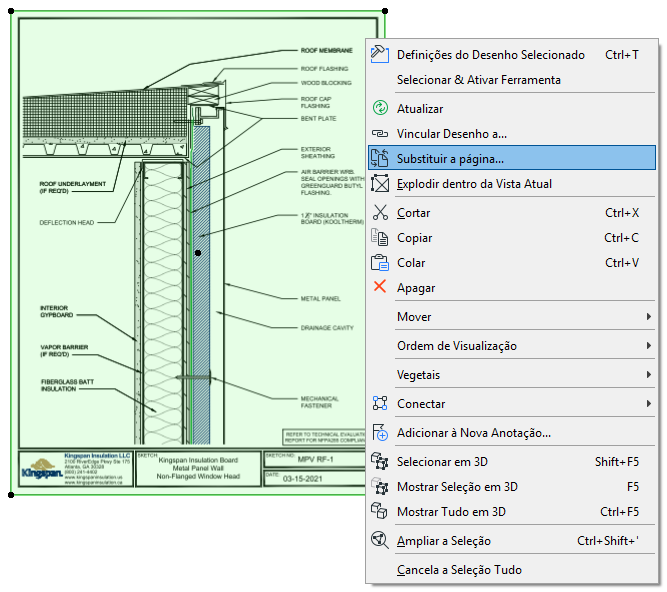Click the red X Apagar icon
The height and width of the screenshot is (592, 667).
click(380, 288)
